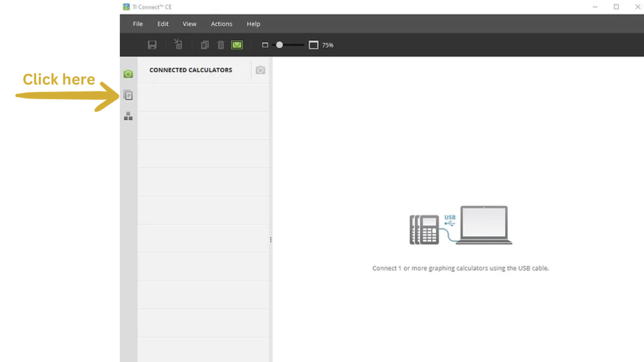Select the green envelope toolbar icon
Viewport: 644px width, 362px height.
point(236,44)
